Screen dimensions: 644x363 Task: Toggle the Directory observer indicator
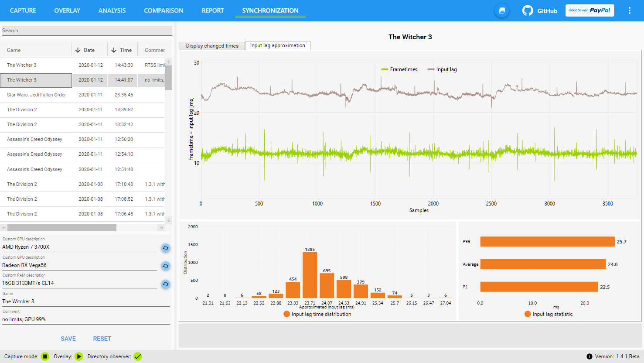[137, 356]
